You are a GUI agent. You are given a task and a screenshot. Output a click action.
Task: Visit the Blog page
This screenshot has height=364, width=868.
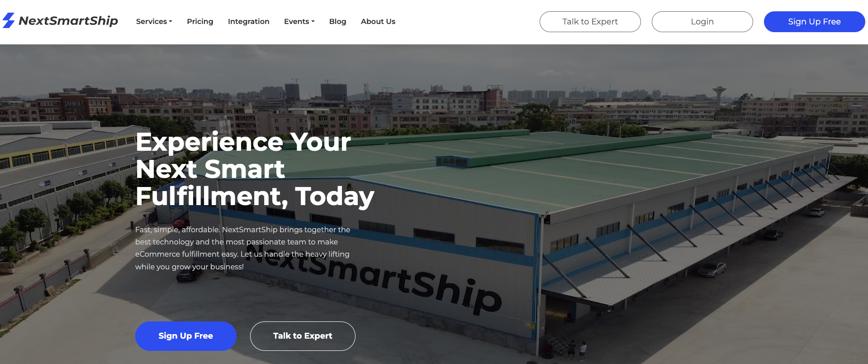tap(338, 21)
